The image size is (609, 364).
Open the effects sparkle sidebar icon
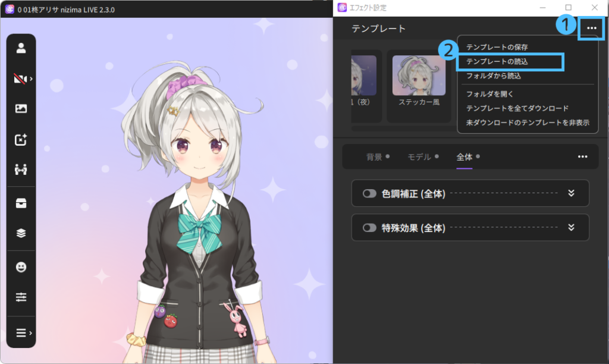pyautogui.click(x=21, y=139)
